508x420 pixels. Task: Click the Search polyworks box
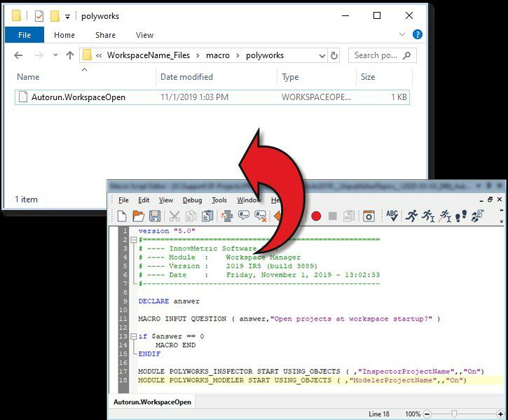[x=383, y=55]
